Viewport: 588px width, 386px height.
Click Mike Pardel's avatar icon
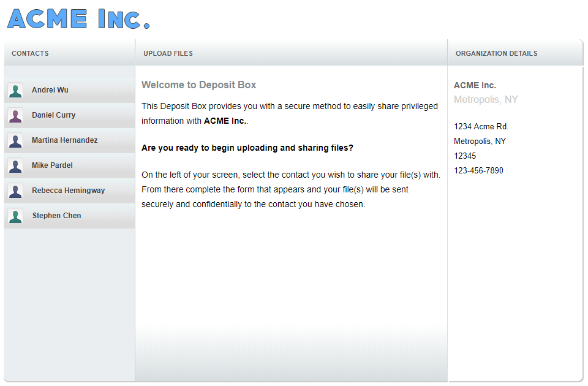point(15,166)
